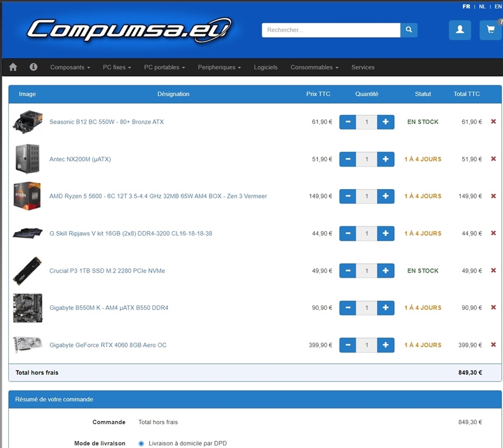The width and height of the screenshot is (503, 448).
Task: Decrease quantity of Seasonic B12 BC 550W
Action: tap(348, 122)
